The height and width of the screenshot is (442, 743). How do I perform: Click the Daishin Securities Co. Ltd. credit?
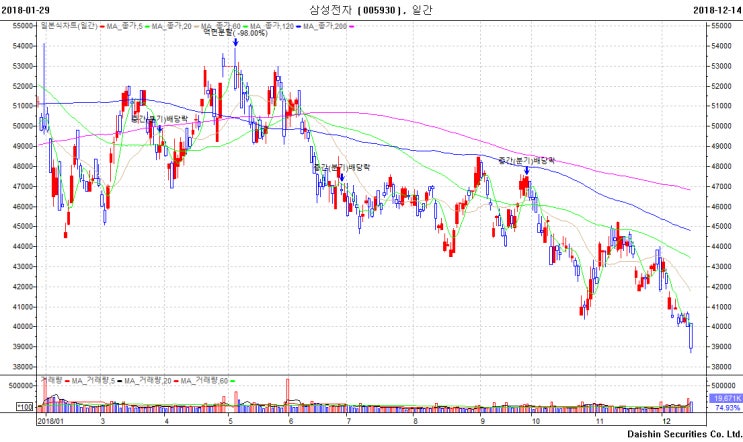click(x=685, y=434)
